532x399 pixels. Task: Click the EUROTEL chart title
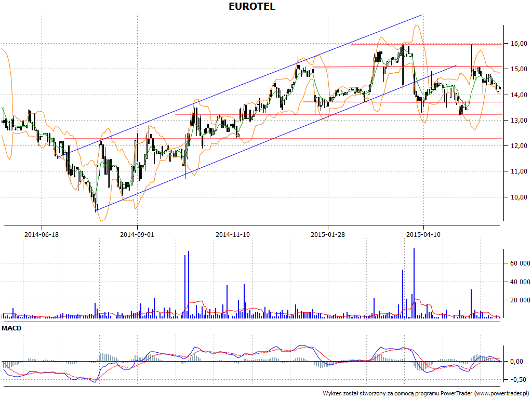252,6
